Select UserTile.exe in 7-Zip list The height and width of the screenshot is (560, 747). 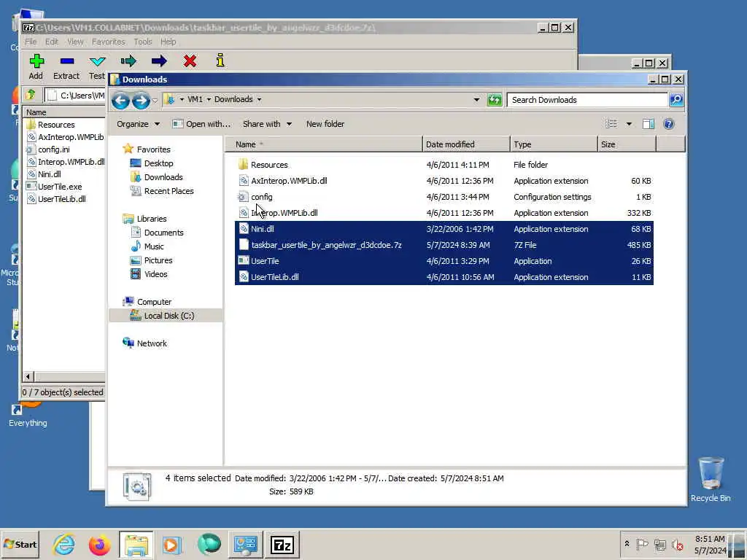(60, 187)
